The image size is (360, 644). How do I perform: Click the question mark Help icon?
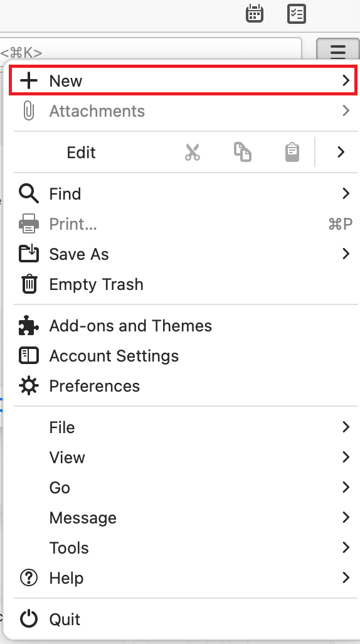pos(29,578)
